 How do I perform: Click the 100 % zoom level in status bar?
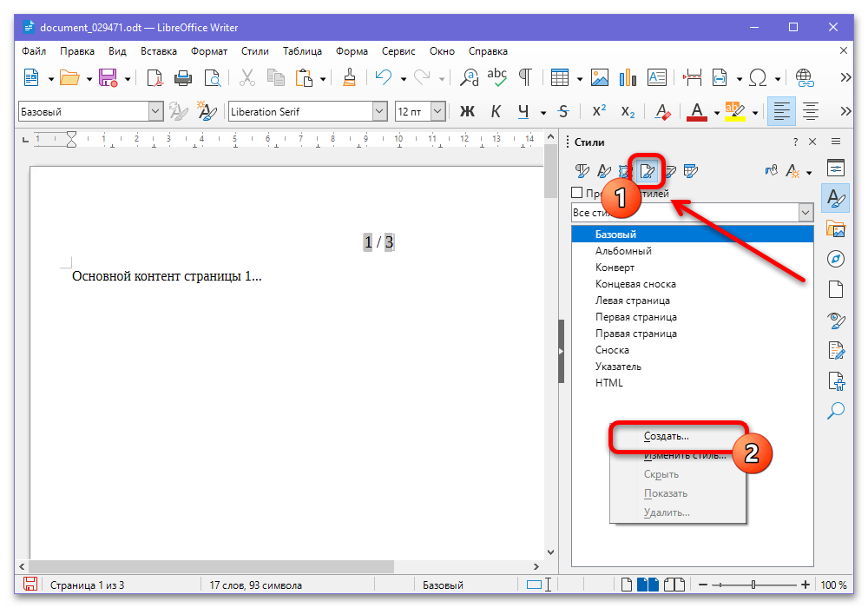pyautogui.click(x=833, y=585)
